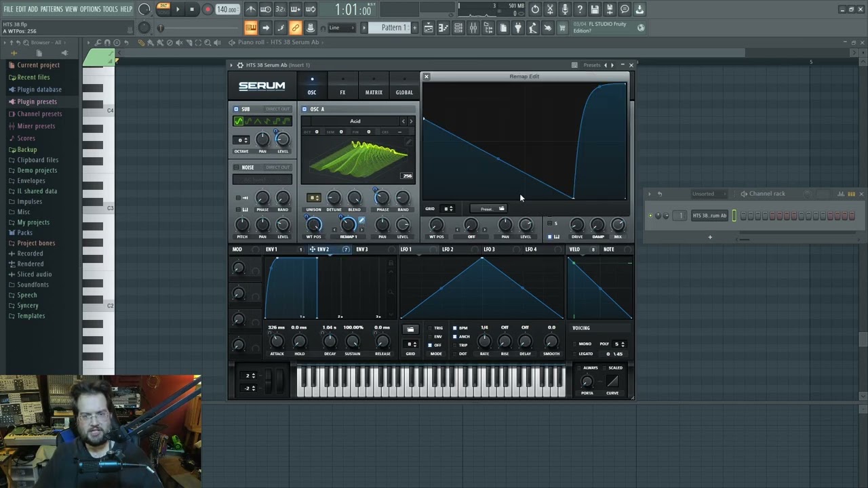Click the stop button in the transport
The width and height of the screenshot is (868, 488).
(x=192, y=9)
